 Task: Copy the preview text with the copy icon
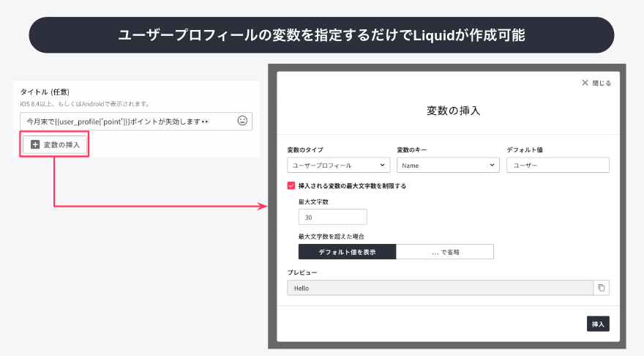602,288
